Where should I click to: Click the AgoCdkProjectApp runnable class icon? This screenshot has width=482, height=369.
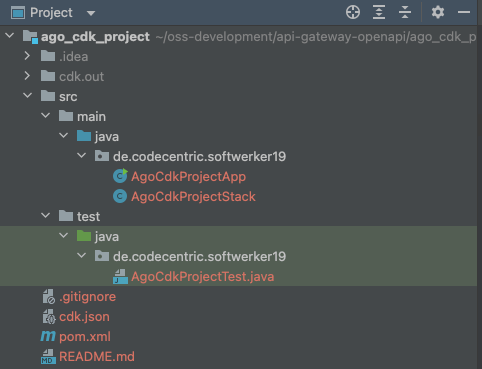point(120,176)
